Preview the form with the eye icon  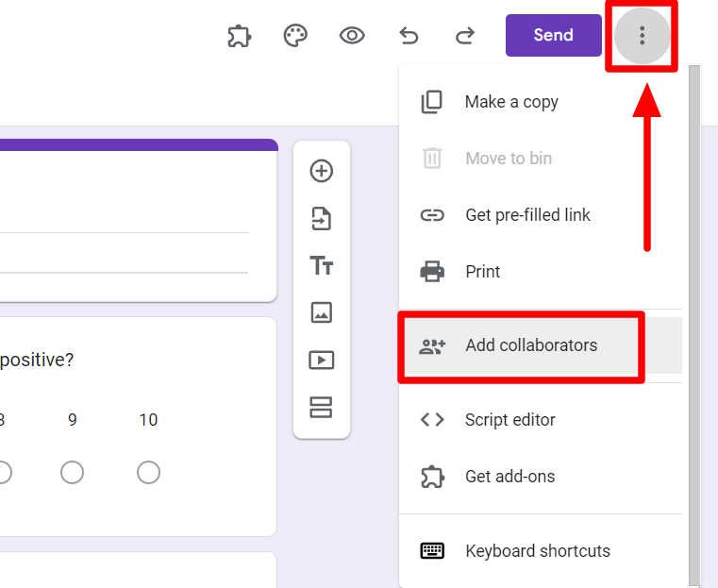tap(352, 35)
